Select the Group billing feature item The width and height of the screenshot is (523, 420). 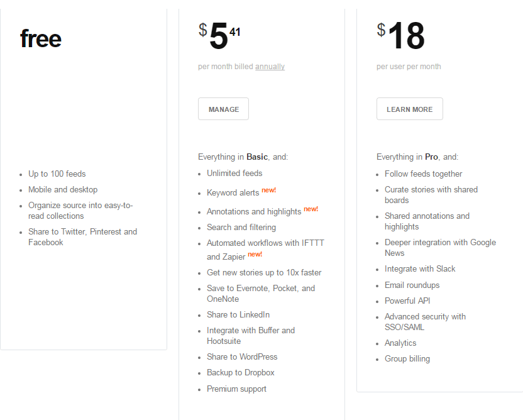407,358
